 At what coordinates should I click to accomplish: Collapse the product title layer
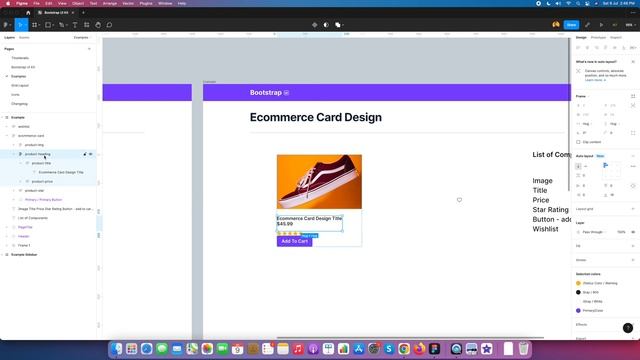21,163
